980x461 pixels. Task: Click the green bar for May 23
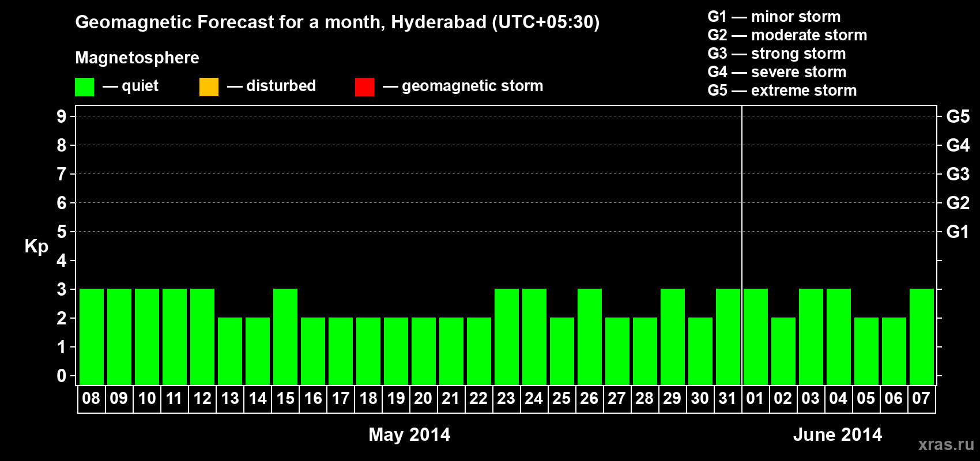tap(507, 337)
